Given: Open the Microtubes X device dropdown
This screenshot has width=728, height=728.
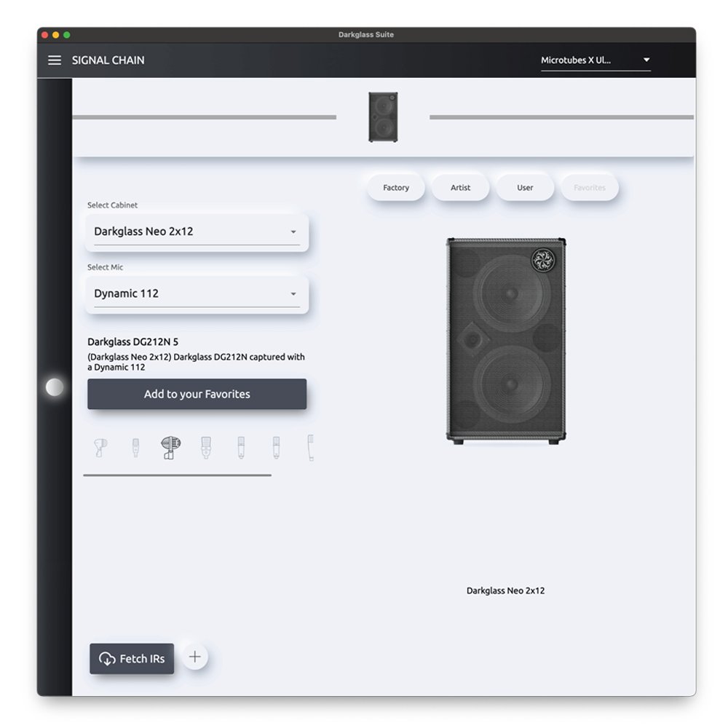Looking at the screenshot, I should click(x=596, y=60).
